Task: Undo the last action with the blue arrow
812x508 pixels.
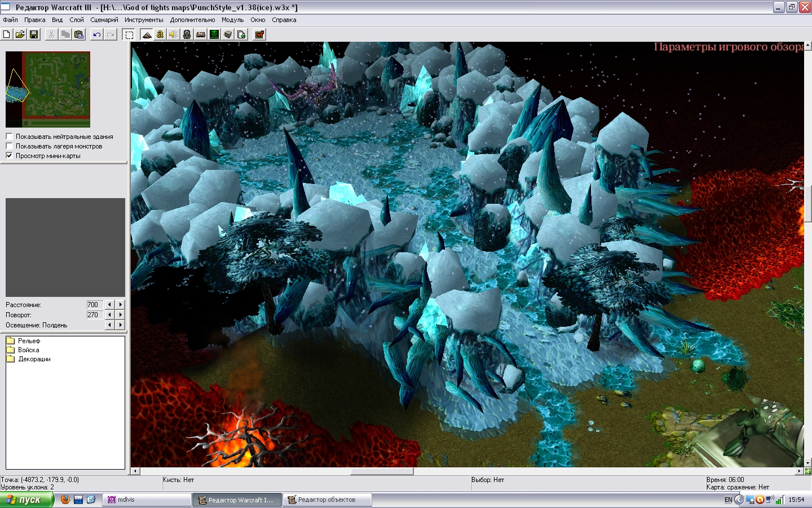Action: point(97,34)
